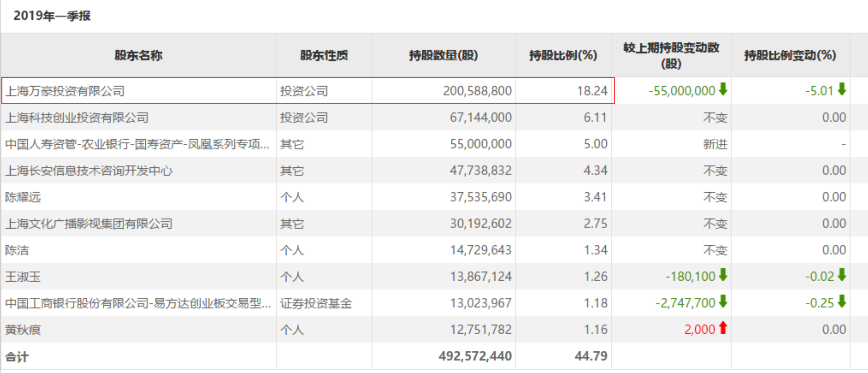Open 上海文化广播影视集团有限公司 entry
Screen dimensions: 868x373
click(x=89, y=224)
